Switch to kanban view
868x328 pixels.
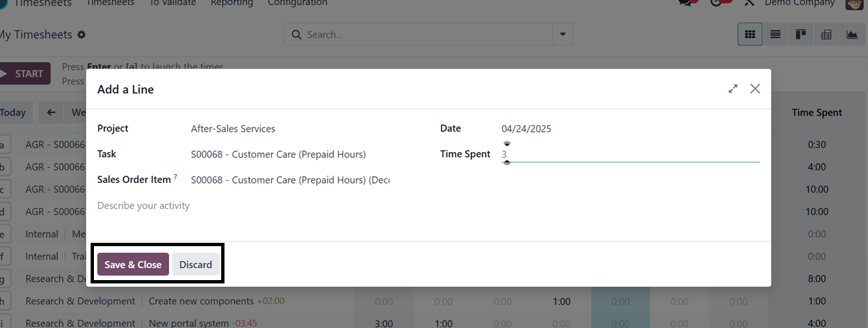[x=801, y=35]
